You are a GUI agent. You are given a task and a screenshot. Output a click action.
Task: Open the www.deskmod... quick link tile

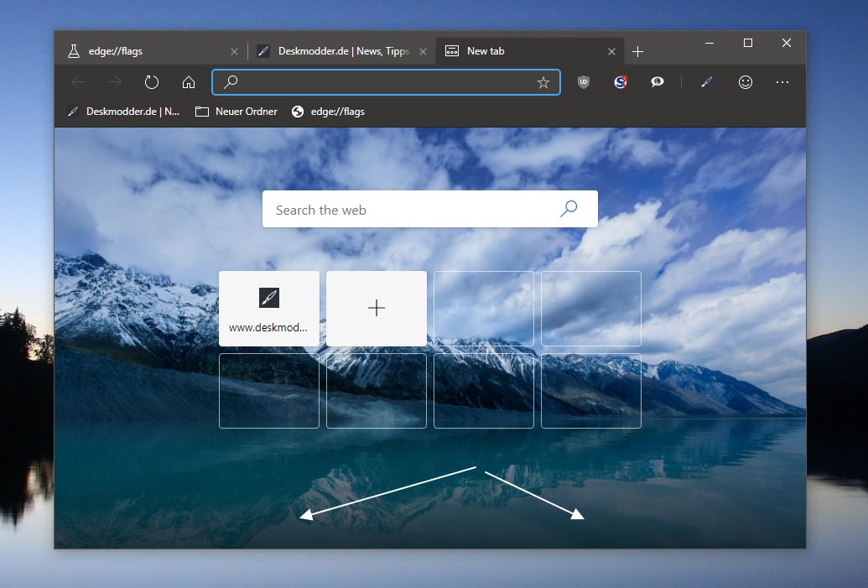pyautogui.click(x=269, y=309)
